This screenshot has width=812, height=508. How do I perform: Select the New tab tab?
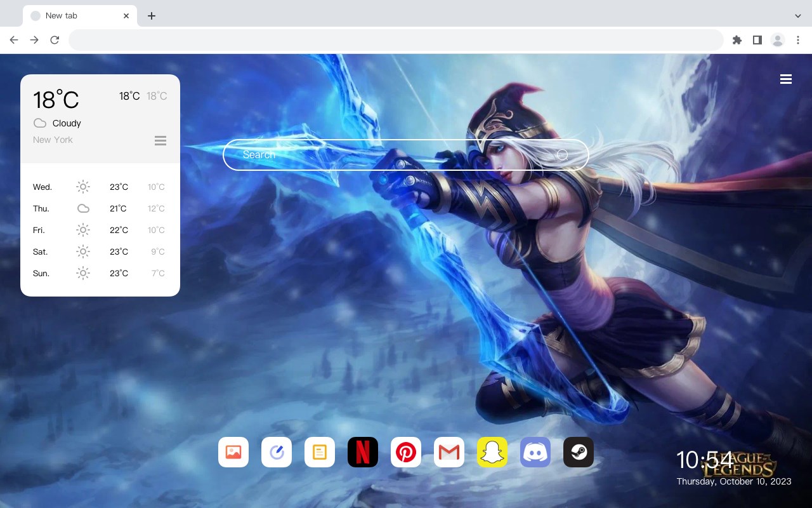(x=80, y=16)
